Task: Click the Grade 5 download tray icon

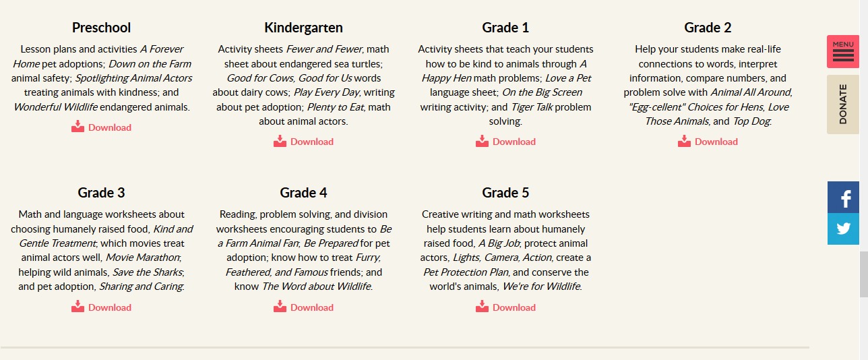Action: coord(482,306)
